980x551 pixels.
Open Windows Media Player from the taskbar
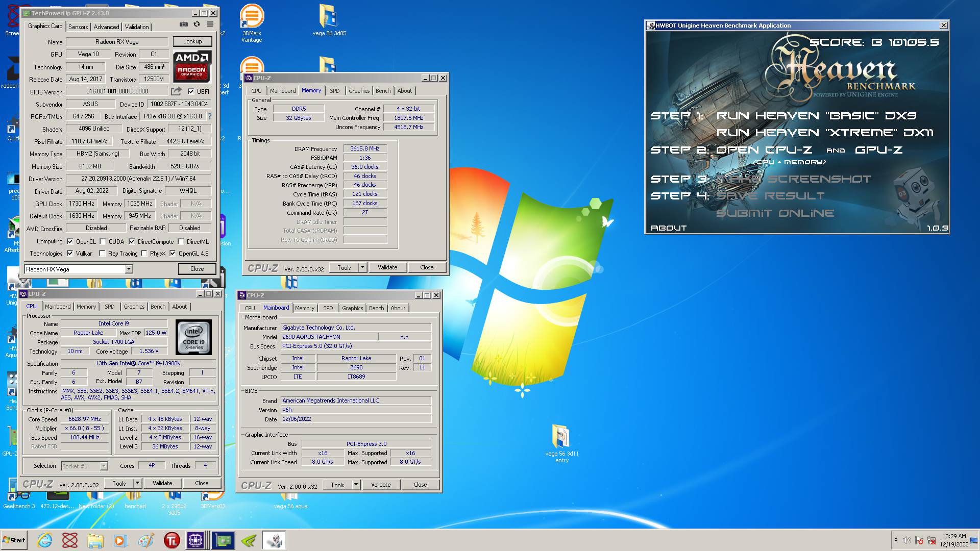click(120, 540)
